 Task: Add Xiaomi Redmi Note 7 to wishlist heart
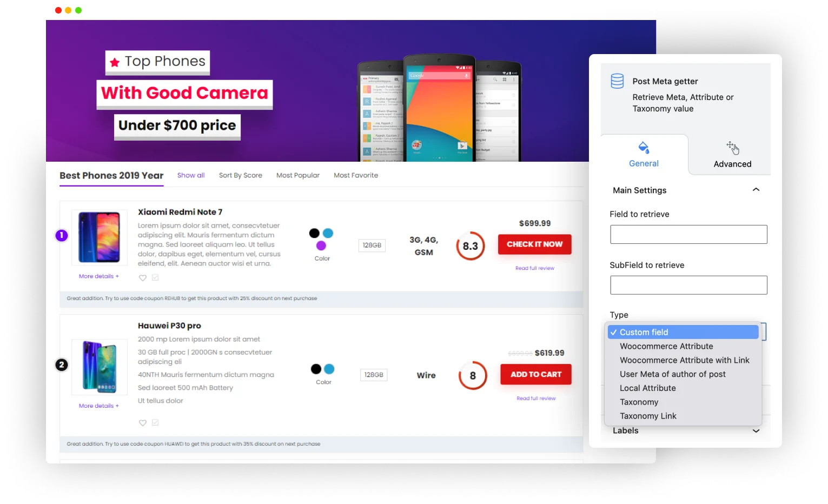143,278
